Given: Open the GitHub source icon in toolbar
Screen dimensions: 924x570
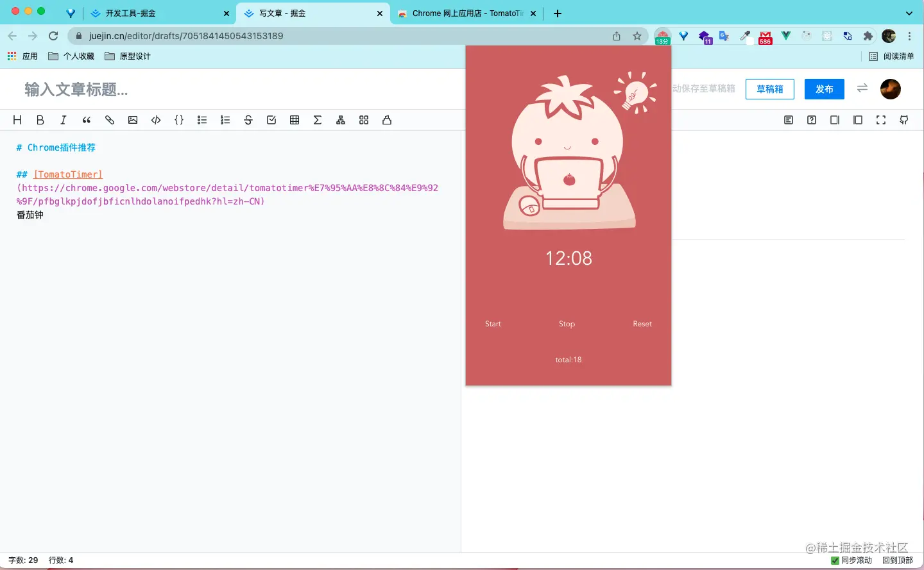Looking at the screenshot, I should [x=904, y=120].
